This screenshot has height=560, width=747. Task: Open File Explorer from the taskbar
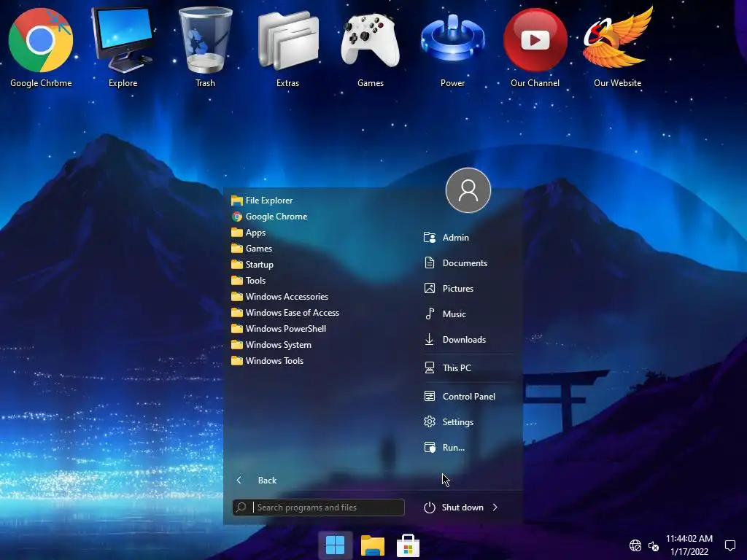(x=373, y=545)
